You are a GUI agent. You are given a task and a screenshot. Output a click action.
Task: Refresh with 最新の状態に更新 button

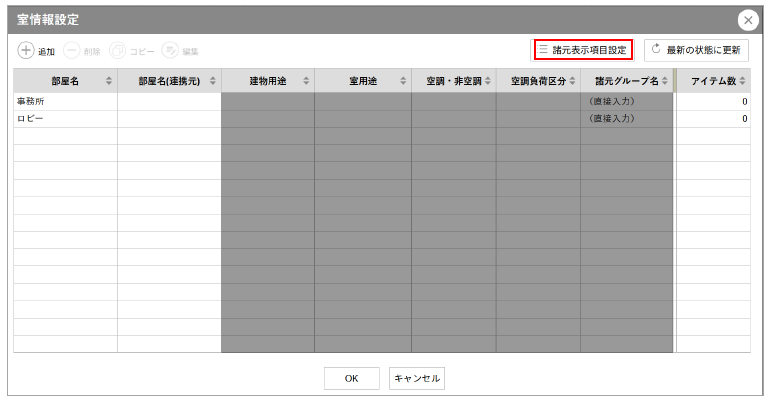pyautogui.click(x=696, y=49)
